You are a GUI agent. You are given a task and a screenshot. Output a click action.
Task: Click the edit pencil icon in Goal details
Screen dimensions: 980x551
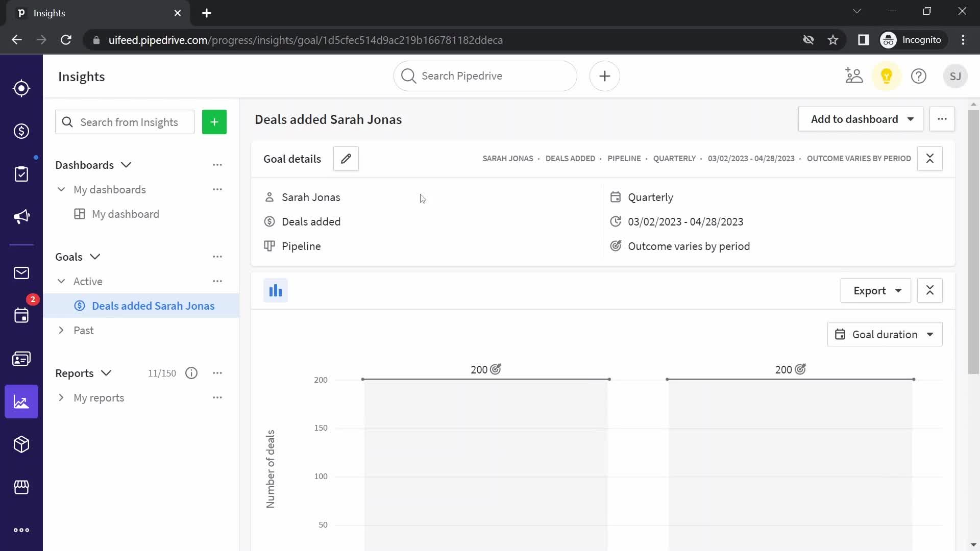(x=345, y=158)
